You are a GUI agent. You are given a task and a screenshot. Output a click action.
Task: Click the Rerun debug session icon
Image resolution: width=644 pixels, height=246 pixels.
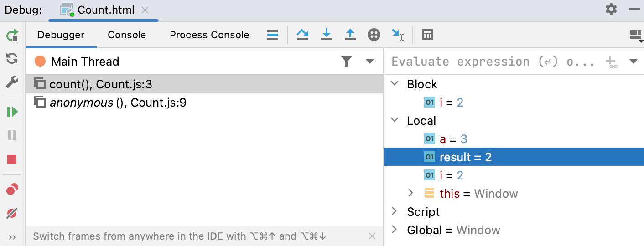point(12,35)
